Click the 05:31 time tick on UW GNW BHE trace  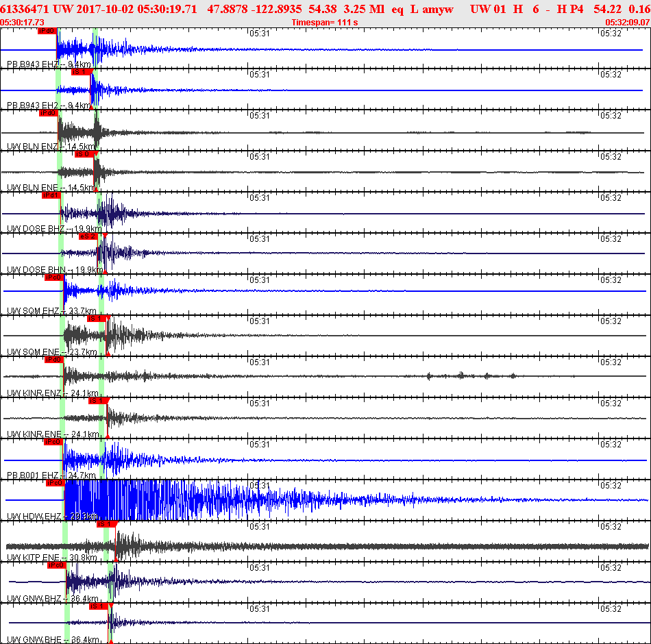(260, 608)
